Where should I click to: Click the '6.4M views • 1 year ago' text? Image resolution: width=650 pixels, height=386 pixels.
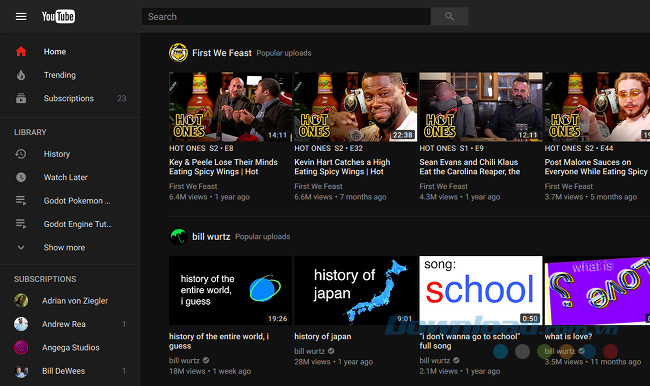tap(209, 197)
